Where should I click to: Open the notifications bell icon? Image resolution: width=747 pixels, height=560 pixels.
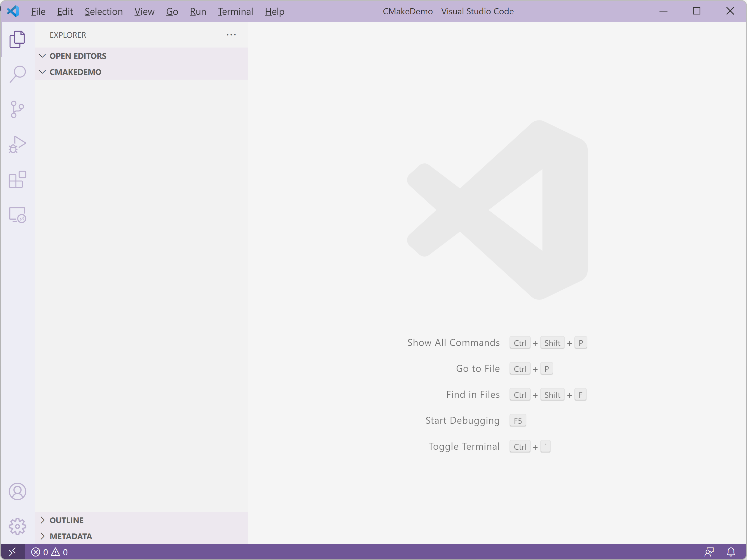(x=731, y=552)
